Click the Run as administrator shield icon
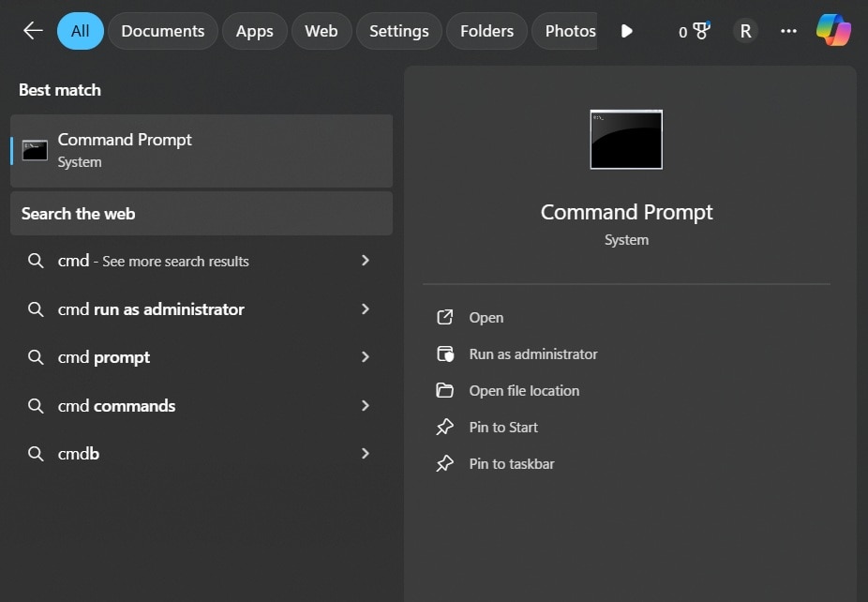This screenshot has height=602, width=868. [444, 354]
